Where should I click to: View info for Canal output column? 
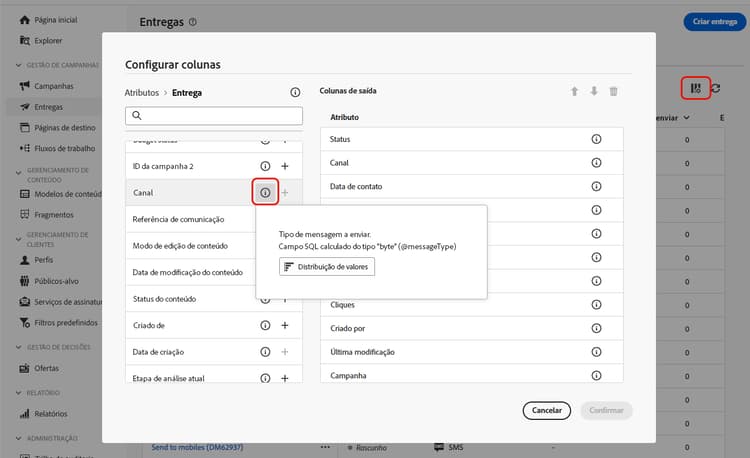596,163
